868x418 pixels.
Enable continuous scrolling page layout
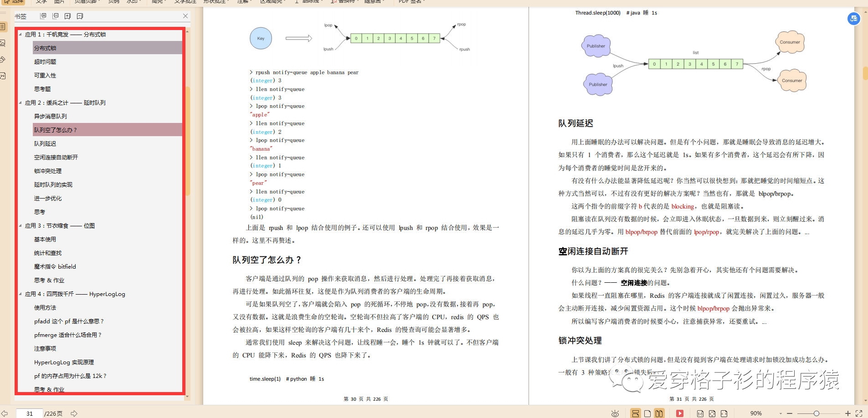(635, 413)
